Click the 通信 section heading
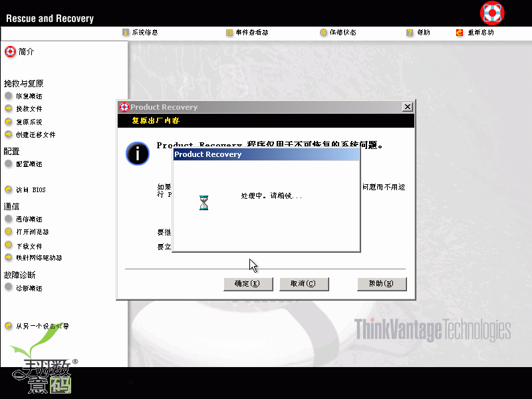The width and height of the screenshot is (532, 399). [x=11, y=206]
